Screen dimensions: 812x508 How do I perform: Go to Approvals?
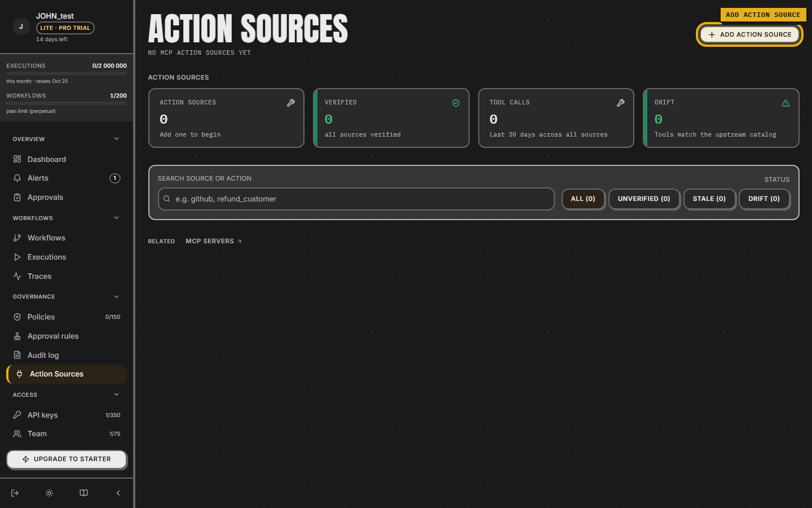coord(67,198)
